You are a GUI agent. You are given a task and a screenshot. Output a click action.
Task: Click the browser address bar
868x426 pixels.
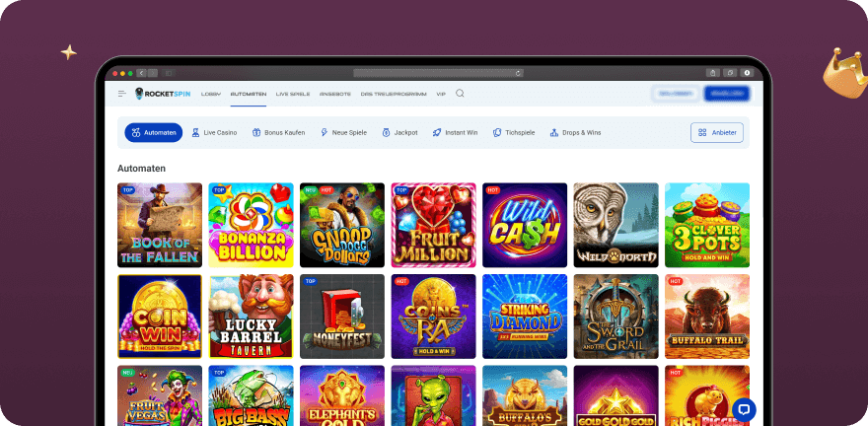439,73
